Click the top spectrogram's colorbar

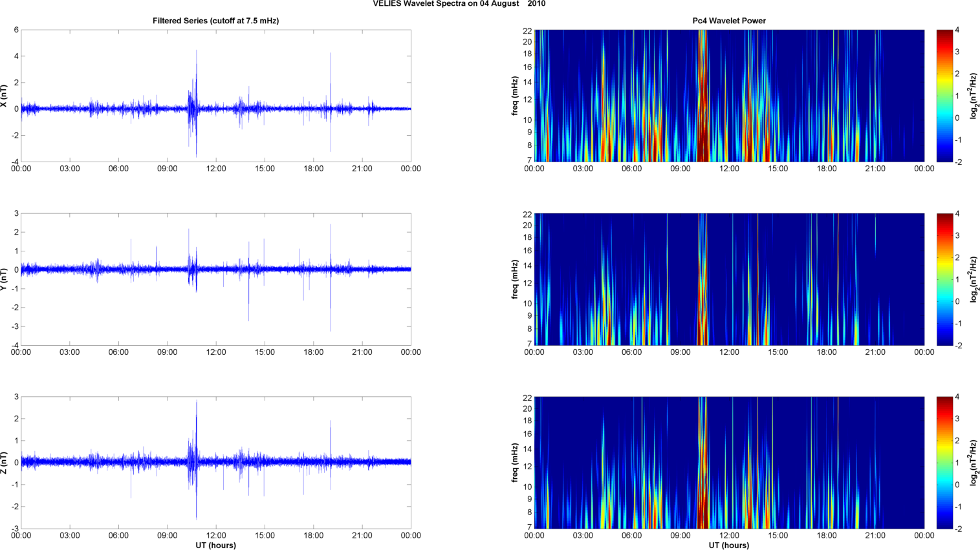[x=944, y=96]
